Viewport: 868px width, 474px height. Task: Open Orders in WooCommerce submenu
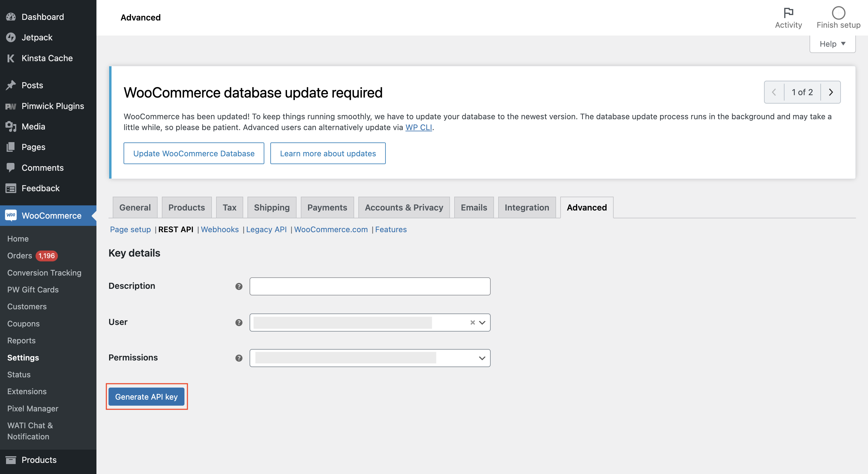[20, 255]
